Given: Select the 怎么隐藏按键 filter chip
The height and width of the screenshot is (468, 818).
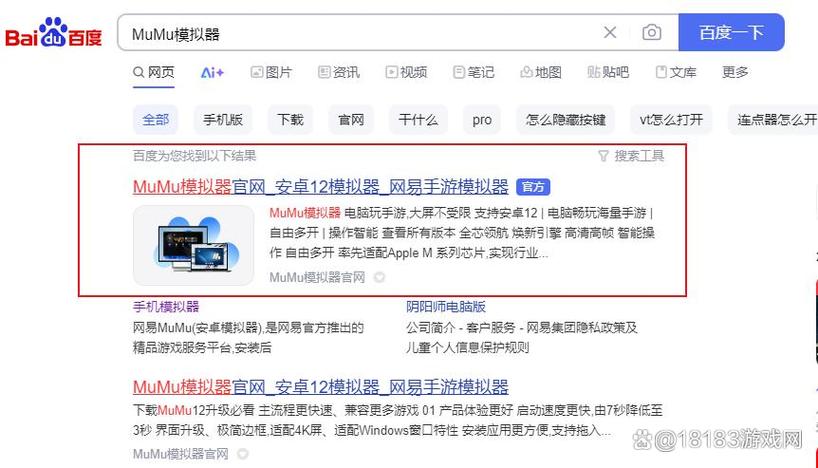Looking at the screenshot, I should click(566, 120).
